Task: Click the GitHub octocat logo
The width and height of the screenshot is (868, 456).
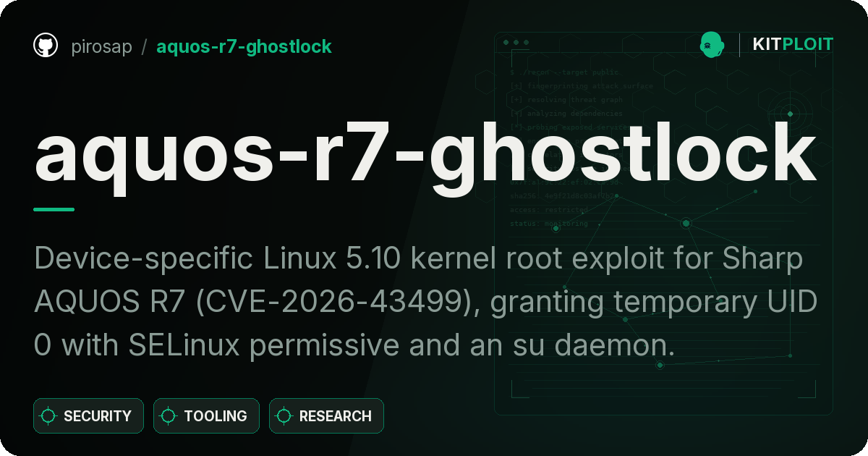Action: click(46, 46)
